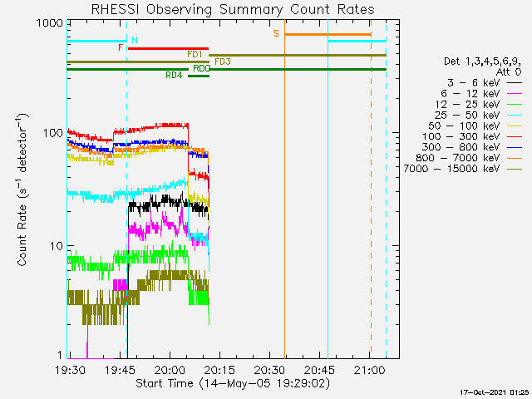Click the Start Time x-axis title

pyautogui.click(x=233, y=384)
